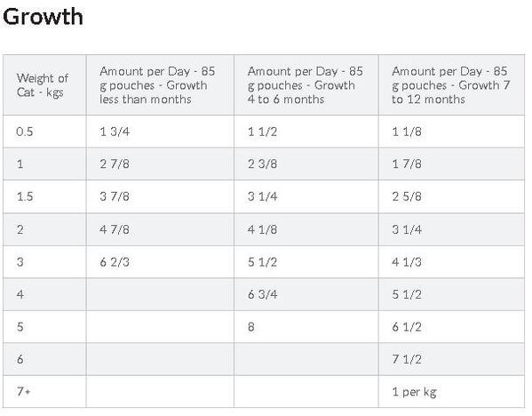Select the 4 1/8 cell

tap(306, 229)
